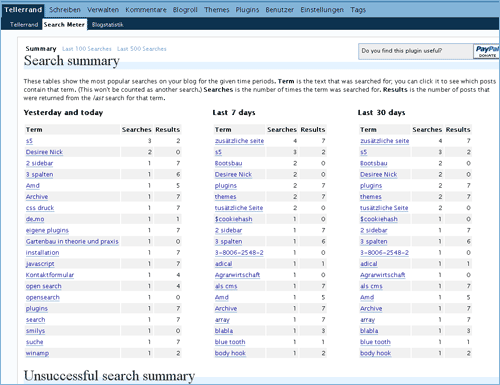
Task: Open 'body hook' in Last 30 days table
Action: point(375,353)
